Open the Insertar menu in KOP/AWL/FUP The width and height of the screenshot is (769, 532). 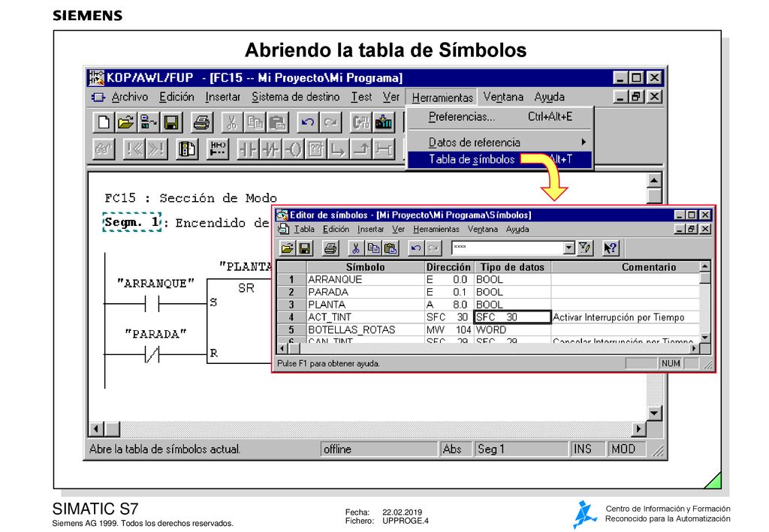(222, 97)
